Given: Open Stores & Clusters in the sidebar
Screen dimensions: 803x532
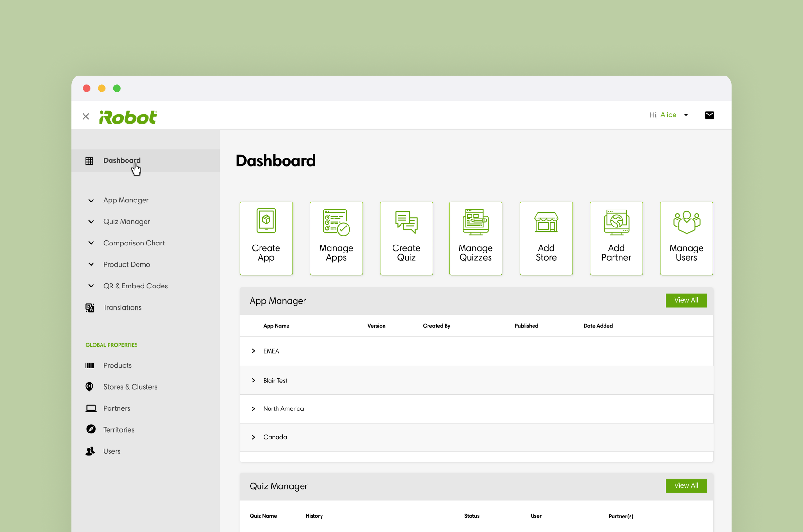Looking at the screenshot, I should click(130, 387).
